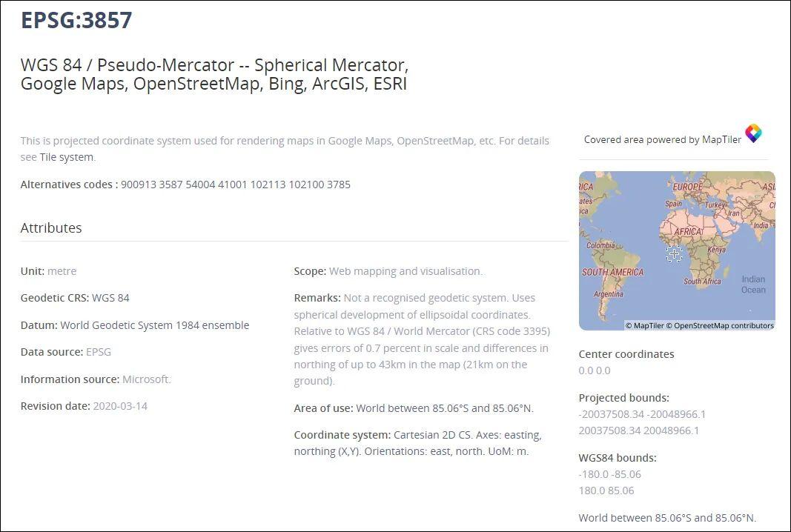Click the Coordinate system Cartesian 2D CS text
Screen dimensions: 791x532
(x=417, y=443)
